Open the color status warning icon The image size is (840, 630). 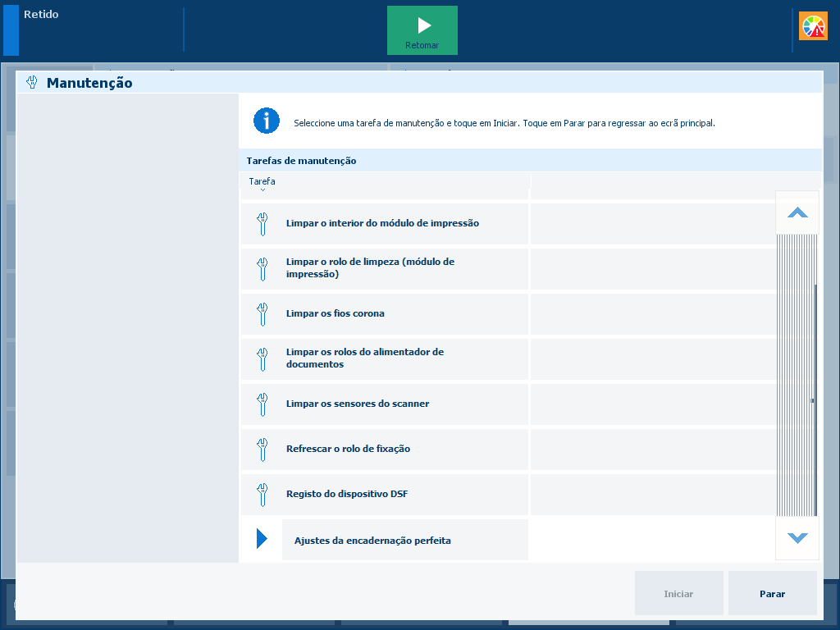pyautogui.click(x=813, y=26)
